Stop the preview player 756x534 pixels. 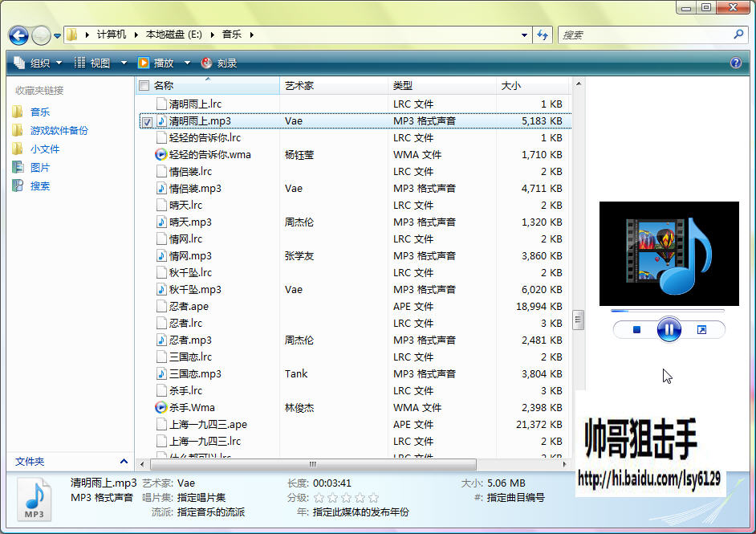(x=636, y=330)
